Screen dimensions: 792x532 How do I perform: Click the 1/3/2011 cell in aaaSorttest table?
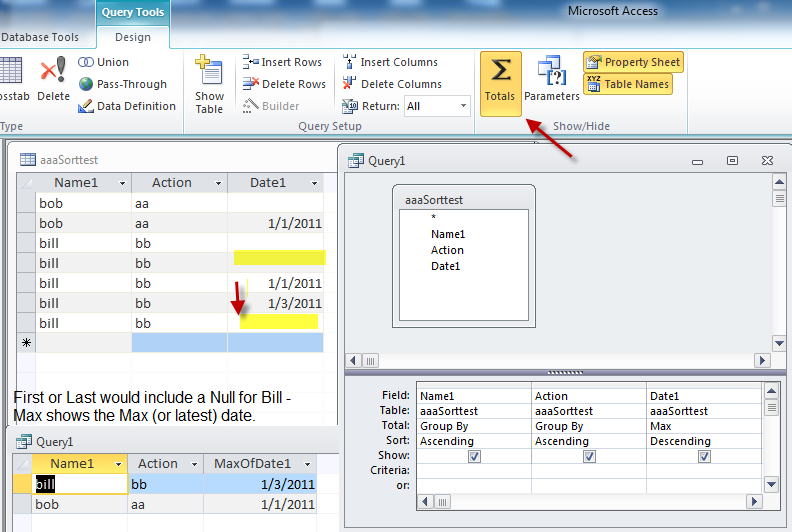click(x=275, y=303)
